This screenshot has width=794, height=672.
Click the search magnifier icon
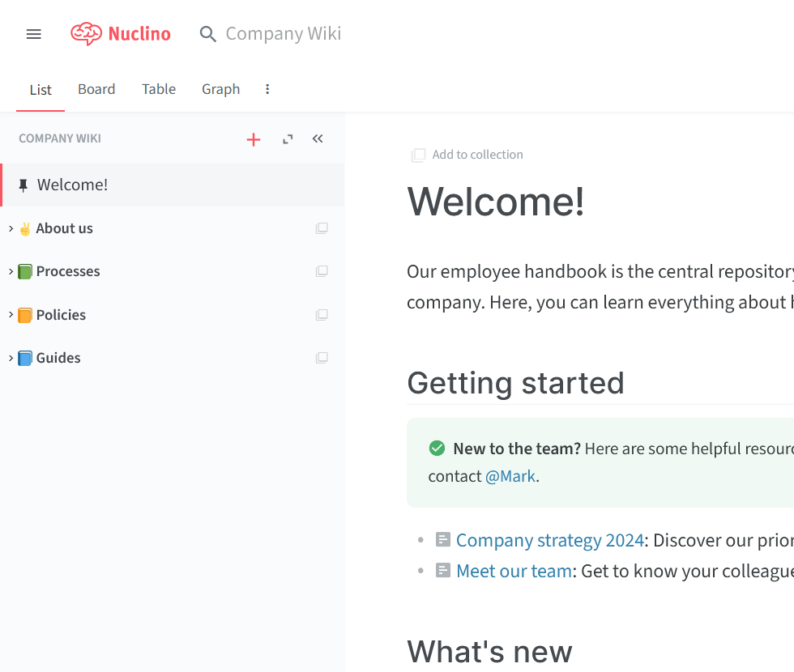click(207, 34)
